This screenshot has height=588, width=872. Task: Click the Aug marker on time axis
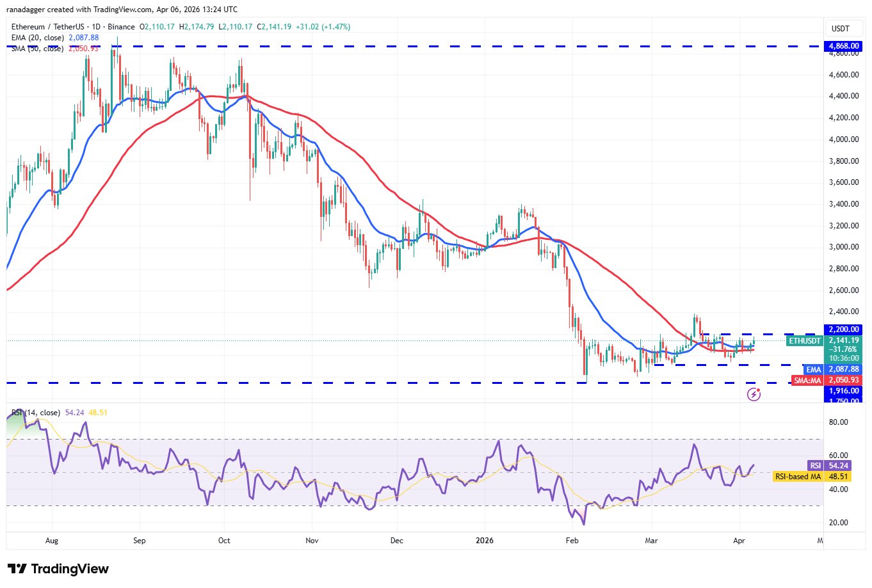coord(52,541)
